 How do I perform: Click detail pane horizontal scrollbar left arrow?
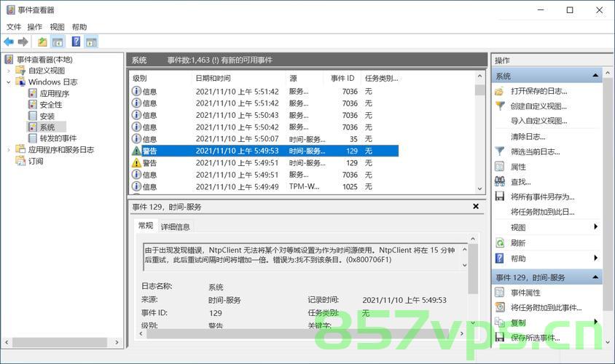pos(141,333)
